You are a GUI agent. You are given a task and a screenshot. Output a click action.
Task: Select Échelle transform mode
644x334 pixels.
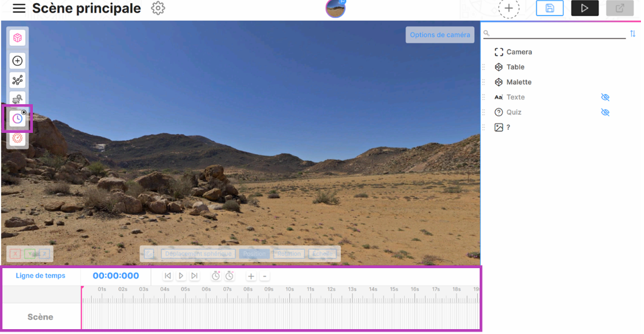click(x=323, y=254)
